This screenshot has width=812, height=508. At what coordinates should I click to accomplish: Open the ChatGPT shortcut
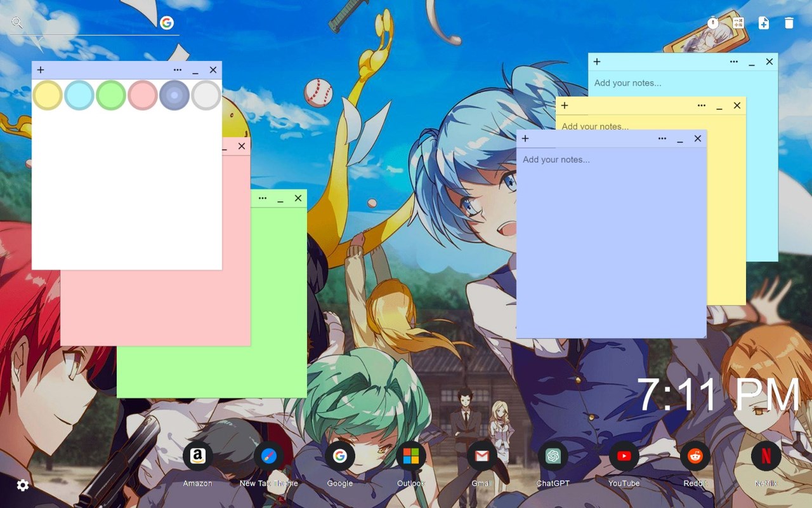[553, 456]
